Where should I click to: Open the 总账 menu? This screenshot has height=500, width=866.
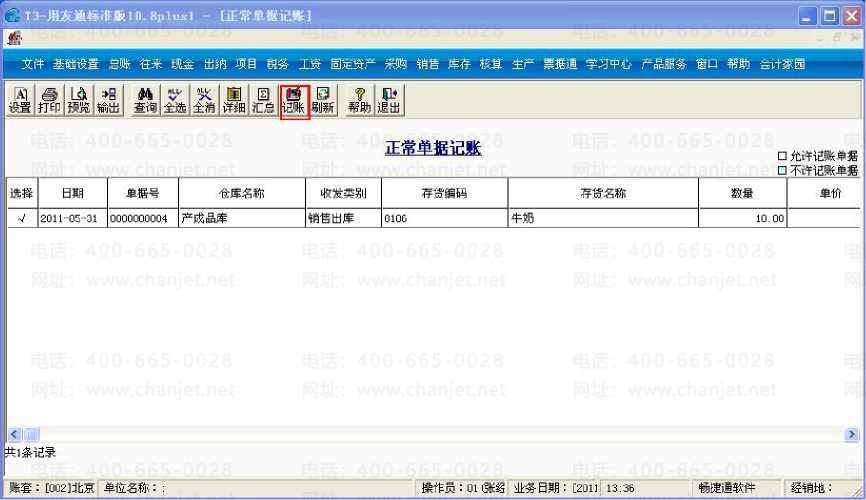tap(119, 64)
